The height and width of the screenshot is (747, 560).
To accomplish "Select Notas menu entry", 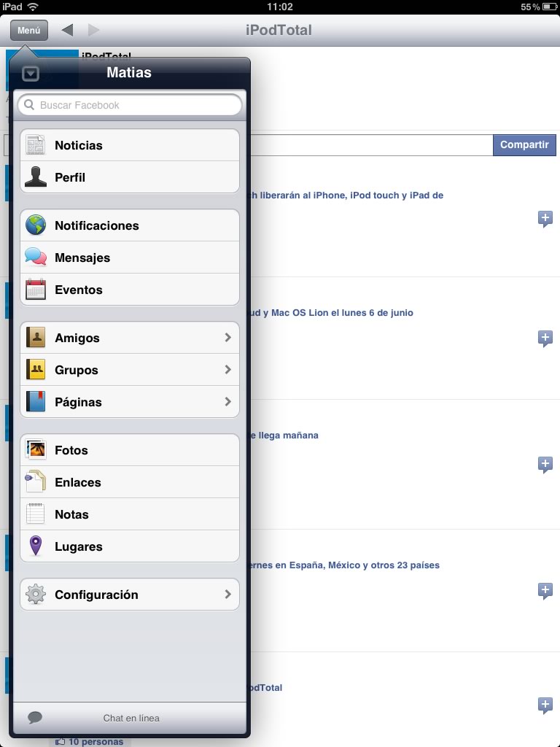I will tap(130, 514).
